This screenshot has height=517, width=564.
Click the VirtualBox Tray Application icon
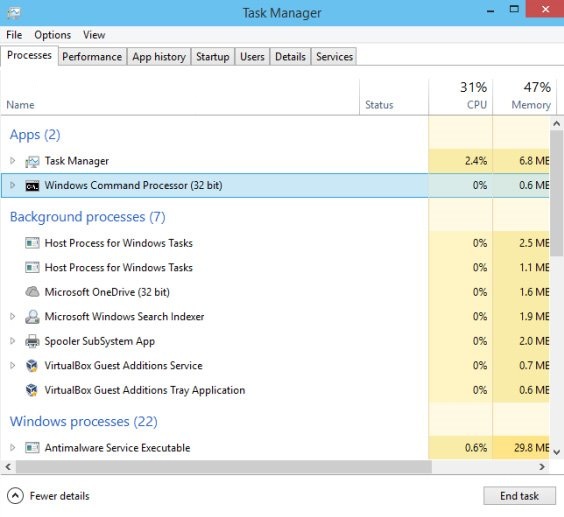click(32, 390)
